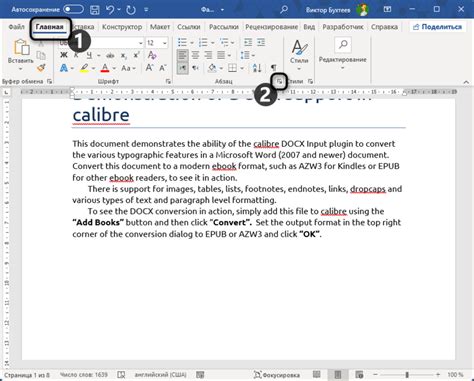Click the 100 % zoom level

click(455, 375)
